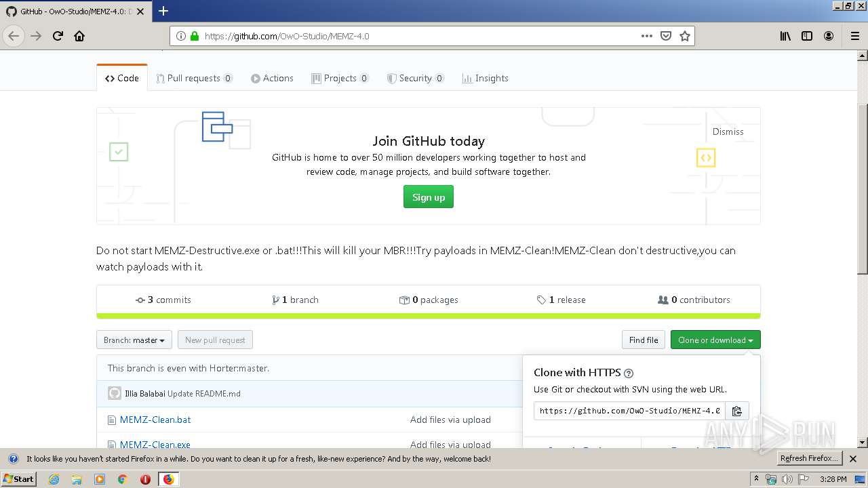Expand the Branch: master dropdown
This screenshot has height=488, width=868.
[134, 340]
